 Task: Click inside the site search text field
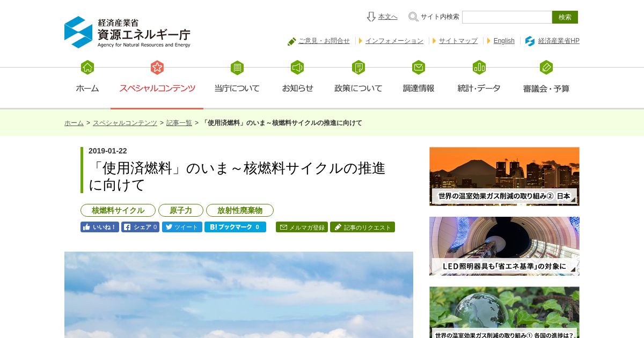(x=507, y=17)
